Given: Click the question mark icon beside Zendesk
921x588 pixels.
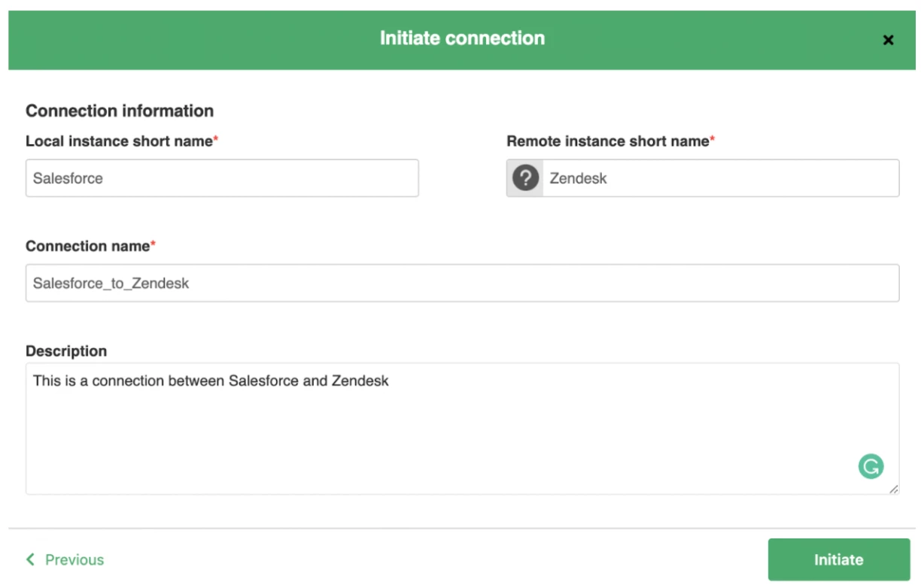Looking at the screenshot, I should click(x=526, y=178).
